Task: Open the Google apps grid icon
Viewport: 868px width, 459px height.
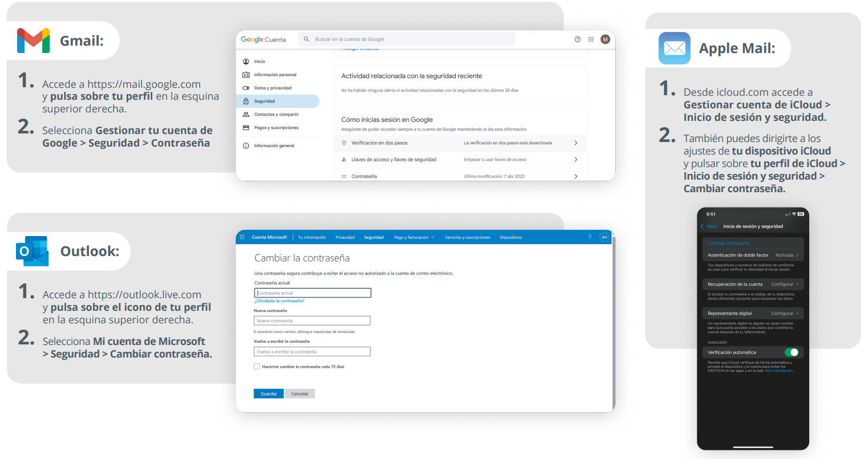Action: [591, 39]
